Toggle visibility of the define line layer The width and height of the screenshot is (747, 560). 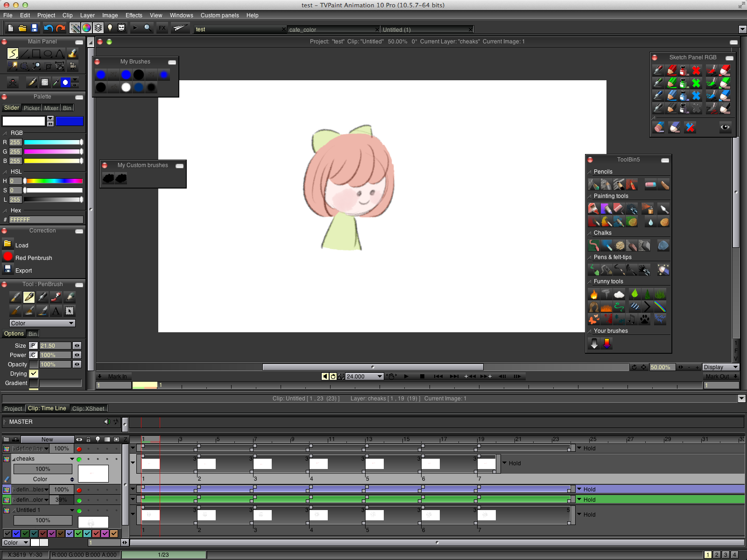coord(79,448)
